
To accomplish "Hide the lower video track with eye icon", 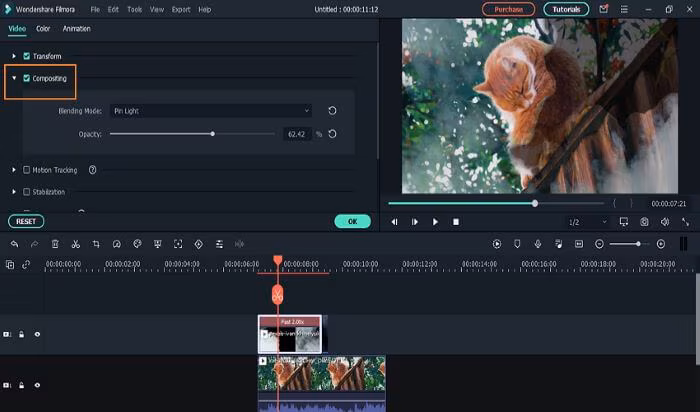I will coord(37,385).
